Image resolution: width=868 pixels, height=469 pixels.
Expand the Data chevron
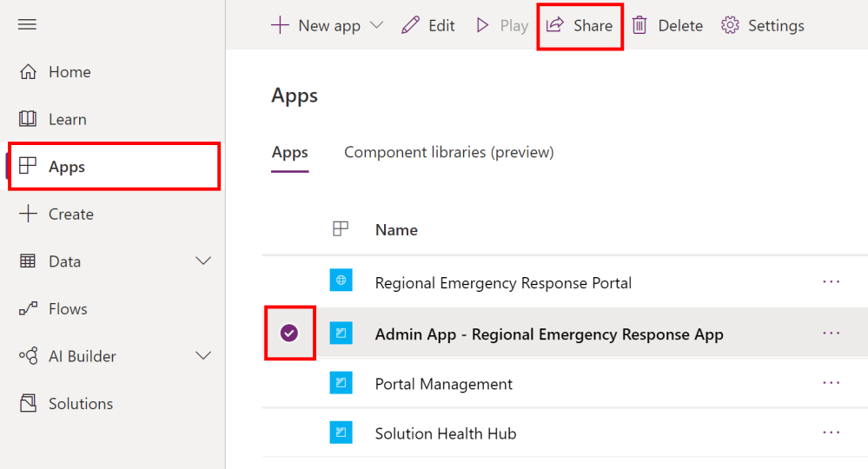click(x=203, y=261)
